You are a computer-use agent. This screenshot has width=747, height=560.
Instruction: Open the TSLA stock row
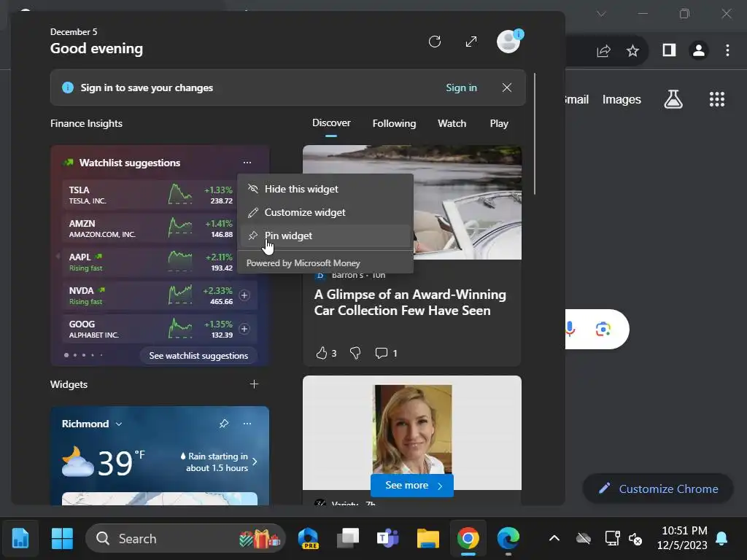150,195
